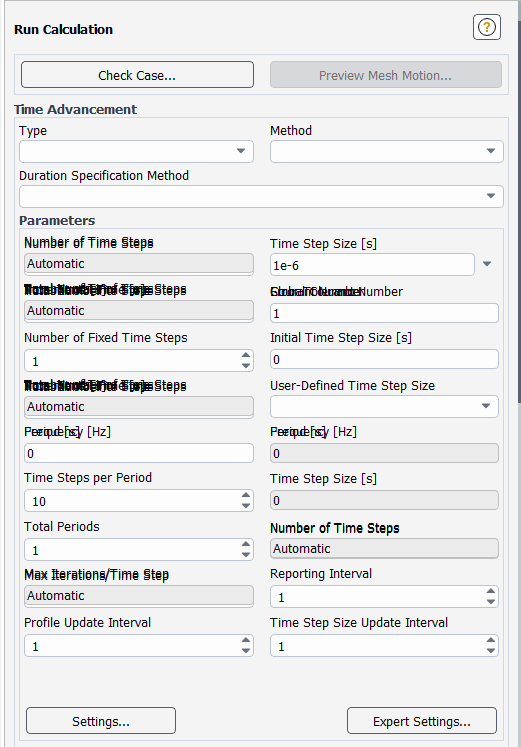
Task: Expand Duration Specification Method dropdown
Action: (x=261, y=196)
